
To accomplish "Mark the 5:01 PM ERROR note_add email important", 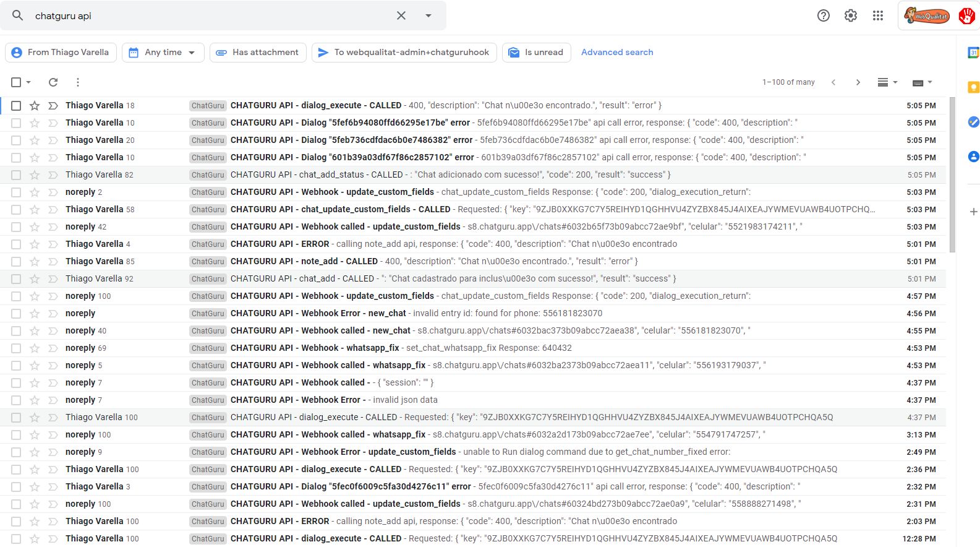I will point(53,244).
